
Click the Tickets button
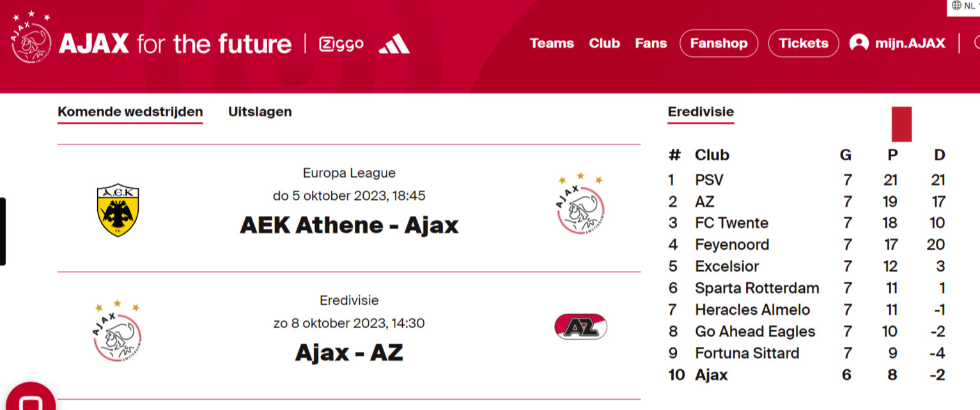[x=804, y=43]
